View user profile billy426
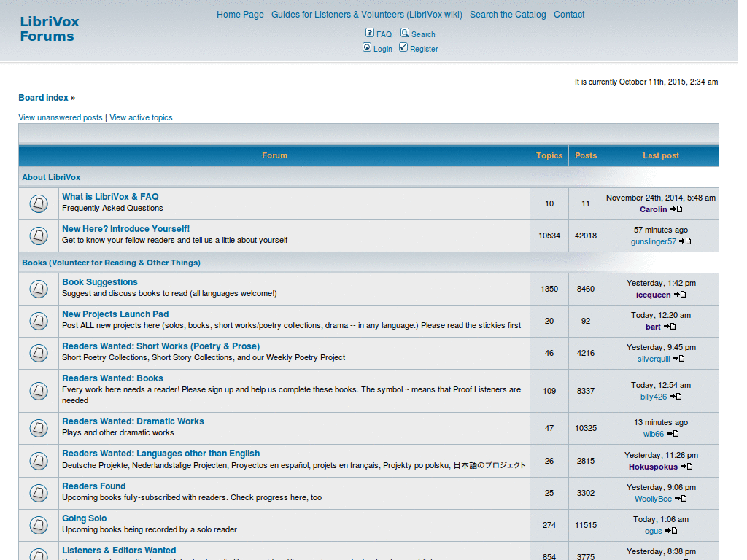 point(653,397)
